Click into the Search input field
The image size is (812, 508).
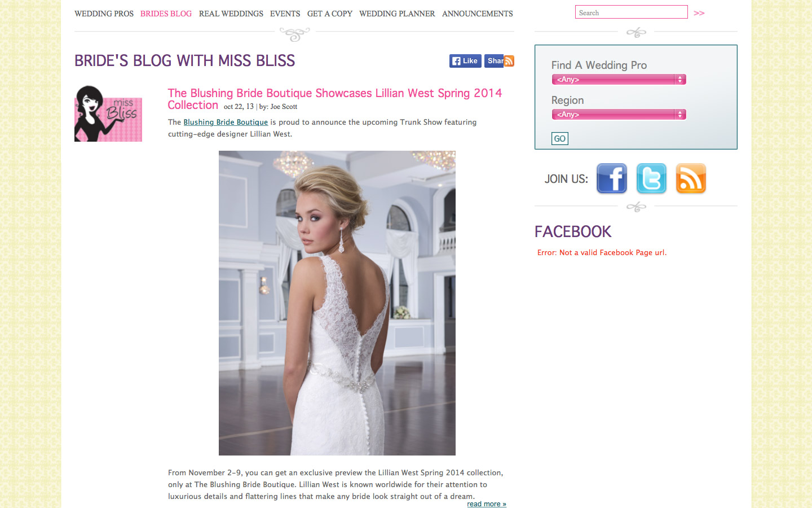[x=632, y=12]
